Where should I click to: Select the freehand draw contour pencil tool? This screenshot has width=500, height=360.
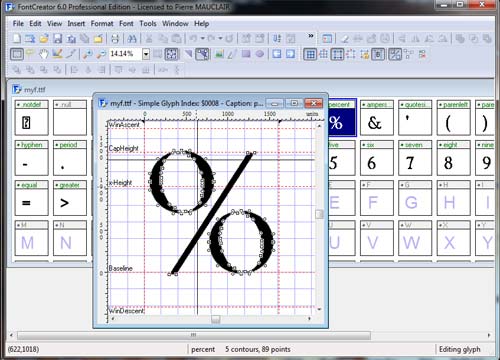tap(57, 54)
